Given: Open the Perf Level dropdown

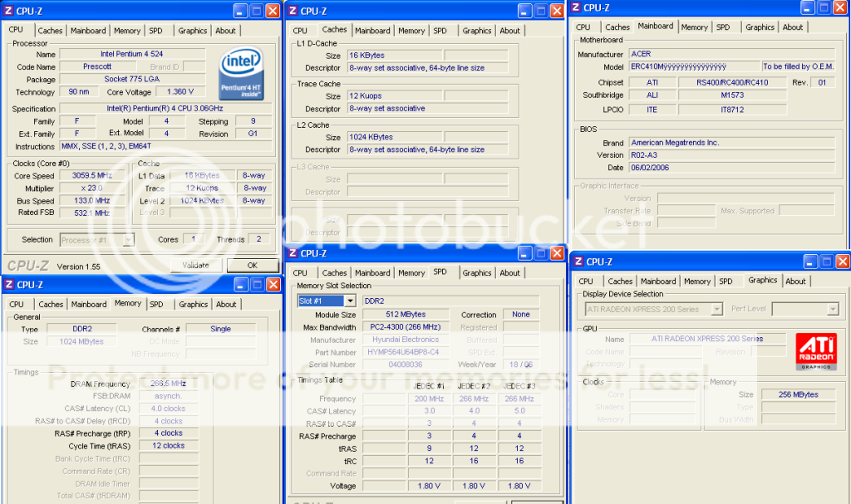Looking at the screenshot, I should [833, 309].
